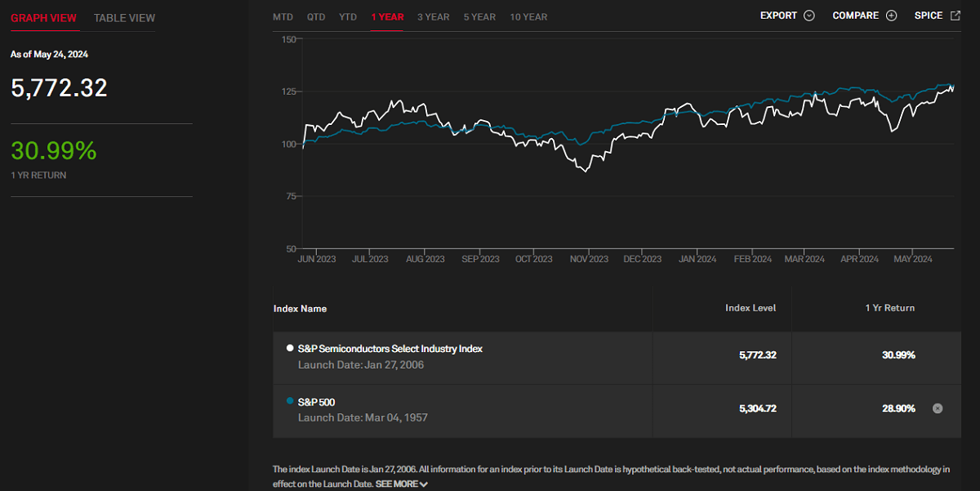Viewport: 980px width, 491px height.
Task: Click the 5,772.32 index level table cell
Action: (x=757, y=355)
